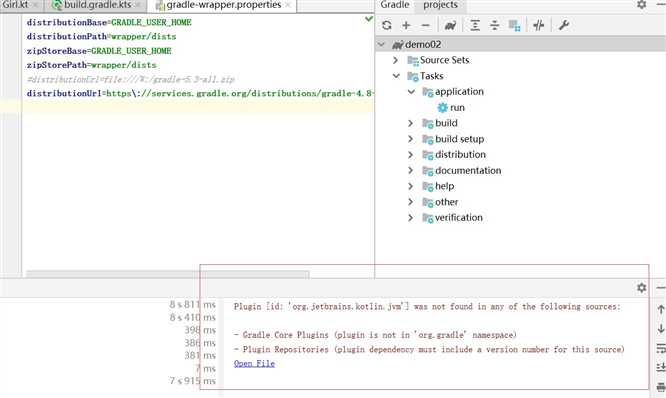This screenshot has height=398, width=666.
Task: Click the Plugin Repositories message line
Action: [x=429, y=349]
